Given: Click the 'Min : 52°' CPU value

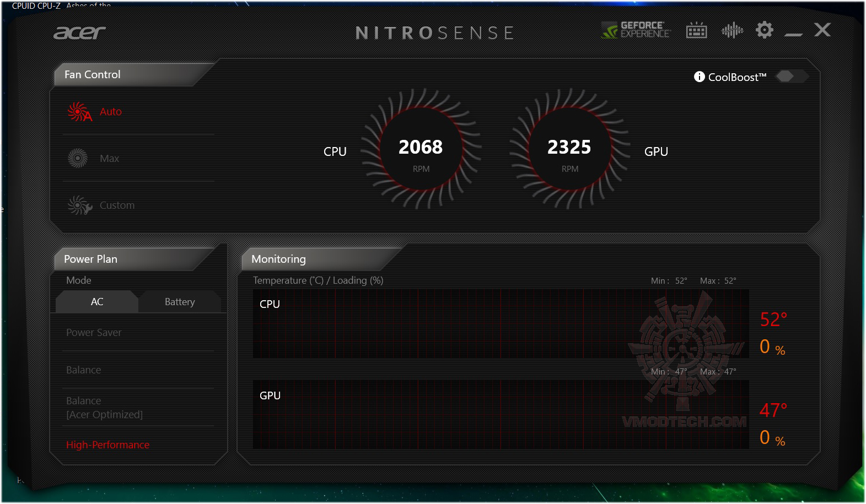Looking at the screenshot, I should [x=669, y=281].
